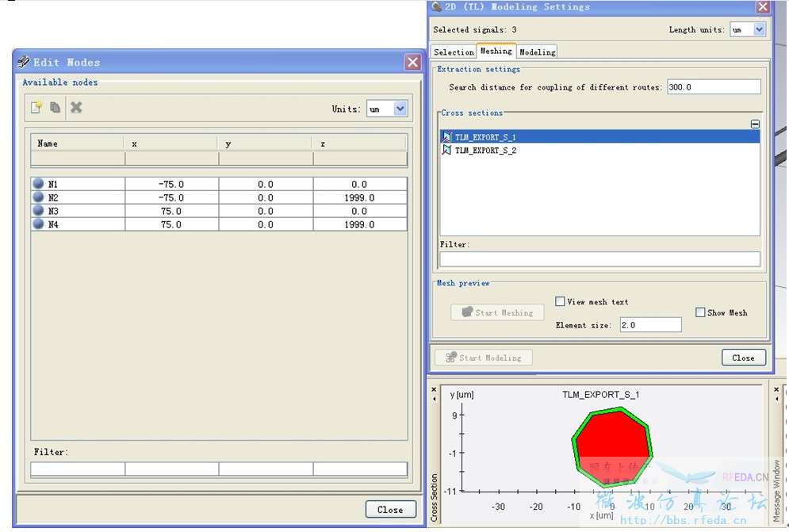This screenshot has width=789, height=532.
Task: Click the y filter field at bottom
Action: [266, 469]
